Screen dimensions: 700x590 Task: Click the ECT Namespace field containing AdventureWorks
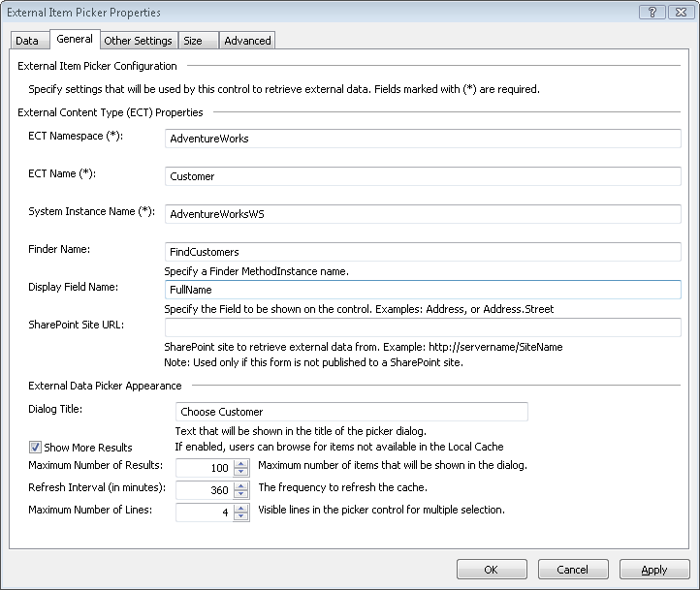[x=423, y=139]
